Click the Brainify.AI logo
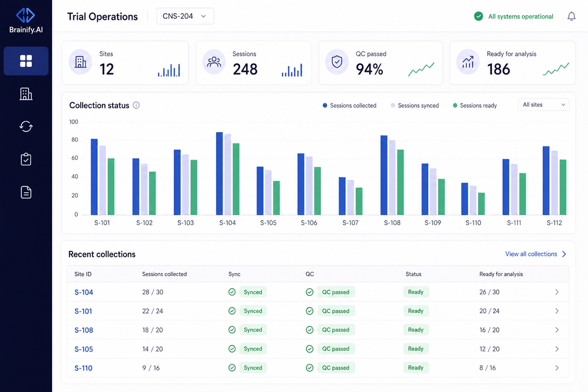This screenshot has width=588, height=392. click(26, 21)
